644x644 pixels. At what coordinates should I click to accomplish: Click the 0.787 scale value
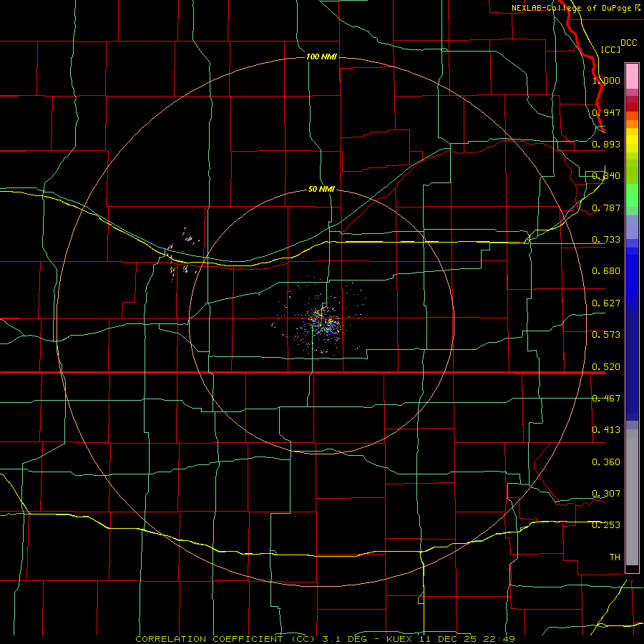[x=606, y=208]
